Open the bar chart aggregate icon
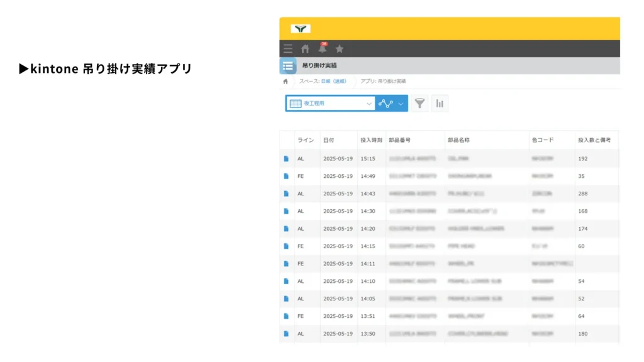 (x=440, y=104)
